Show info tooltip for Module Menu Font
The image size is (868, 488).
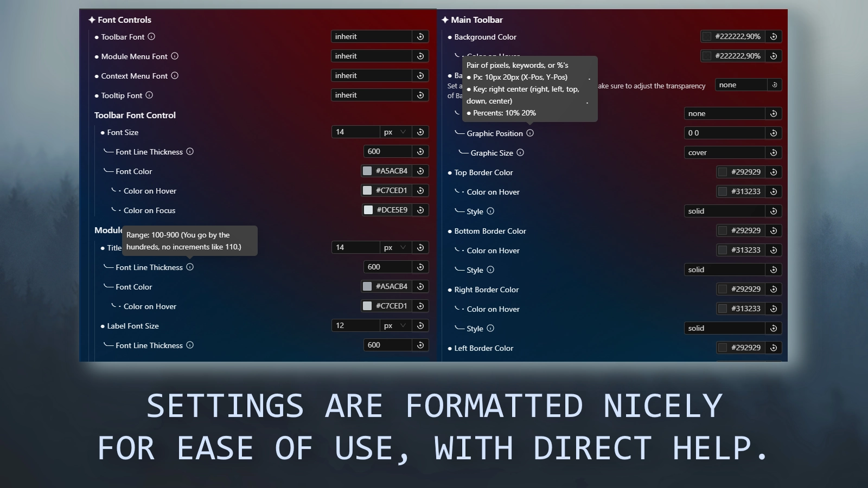tap(175, 56)
